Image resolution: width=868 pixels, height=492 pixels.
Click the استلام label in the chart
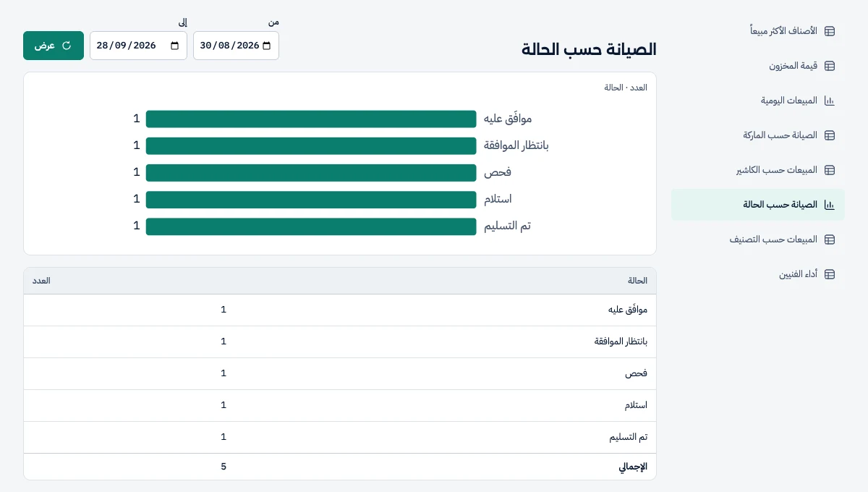point(498,199)
